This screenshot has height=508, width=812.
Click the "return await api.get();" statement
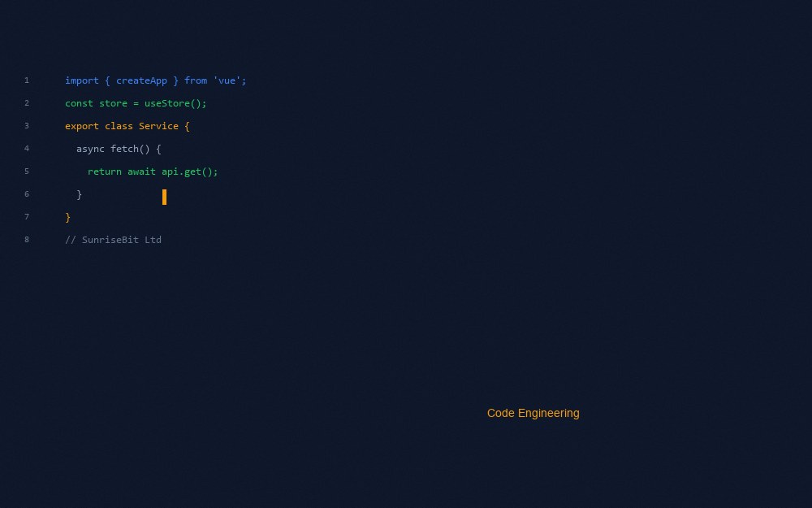coord(153,172)
